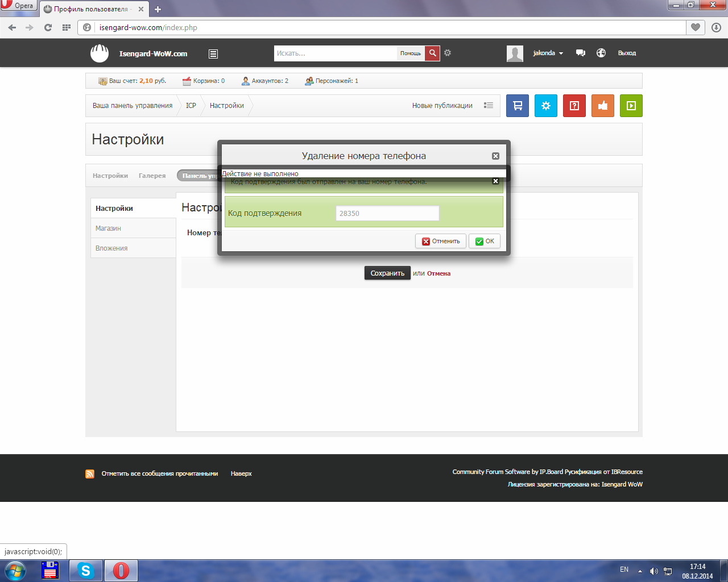Open the messages speech bubble icon

(580, 53)
